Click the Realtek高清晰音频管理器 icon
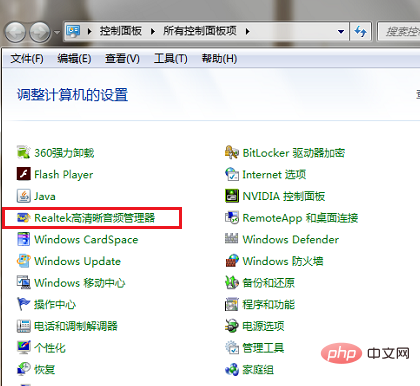Screen dimensions: 420x386 point(24,218)
